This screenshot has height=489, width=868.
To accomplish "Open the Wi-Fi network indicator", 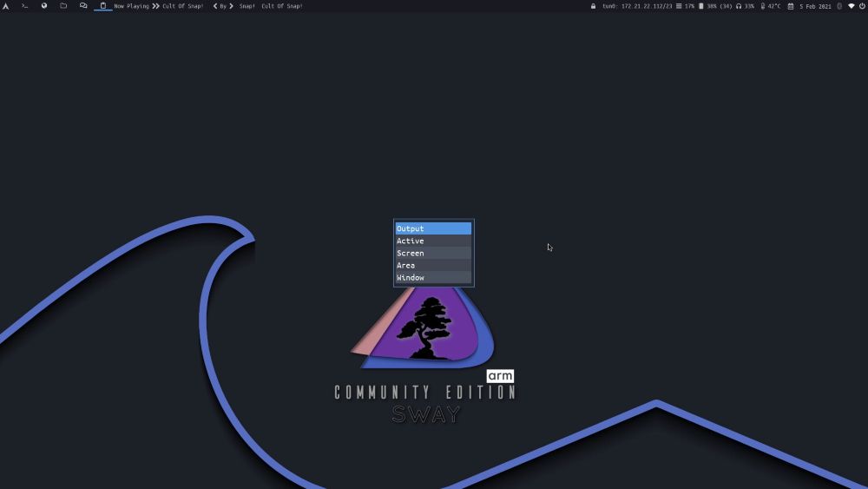I will (x=852, y=6).
